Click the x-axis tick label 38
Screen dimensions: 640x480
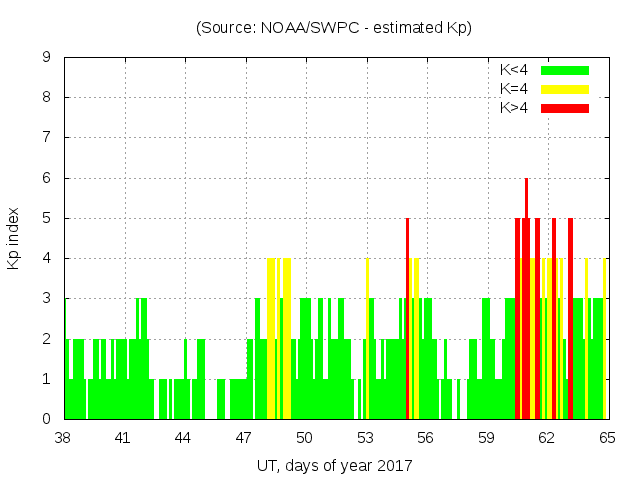(x=63, y=438)
